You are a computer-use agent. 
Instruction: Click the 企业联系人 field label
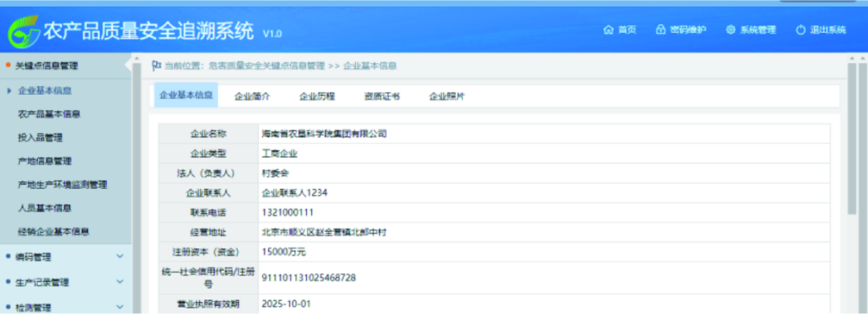click(208, 193)
